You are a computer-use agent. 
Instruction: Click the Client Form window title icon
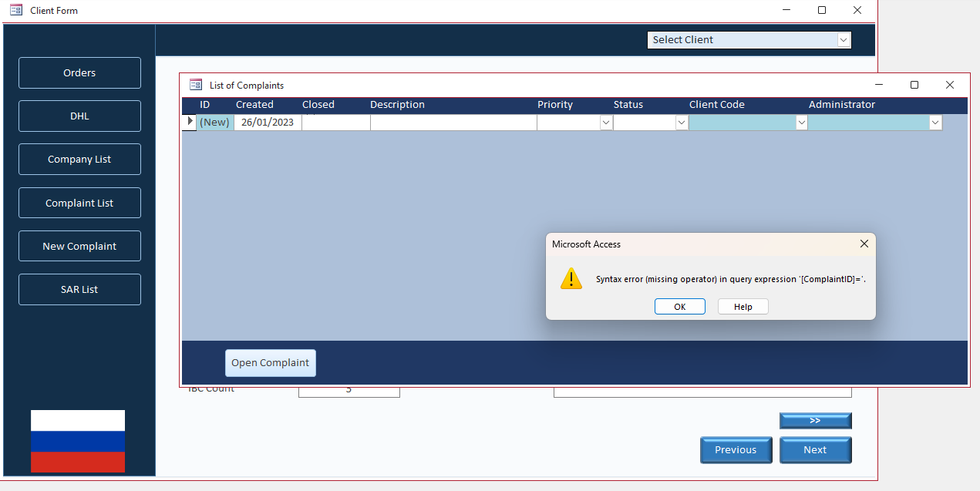click(x=16, y=10)
